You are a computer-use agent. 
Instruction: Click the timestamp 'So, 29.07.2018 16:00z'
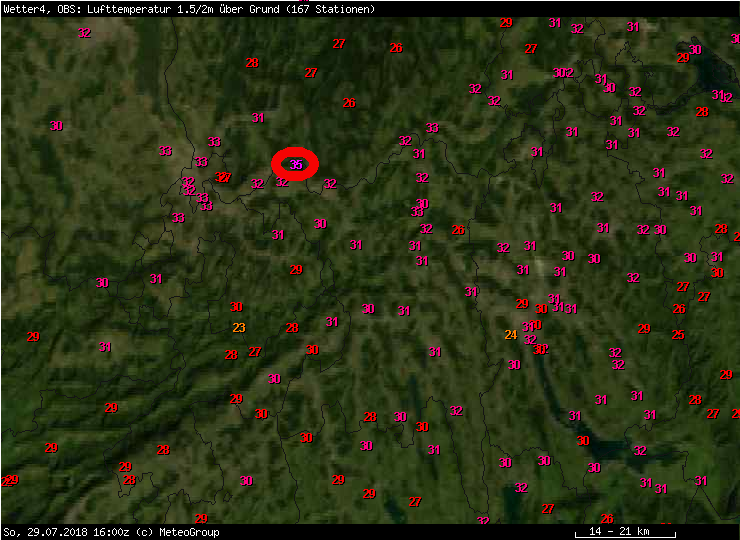[67, 532]
